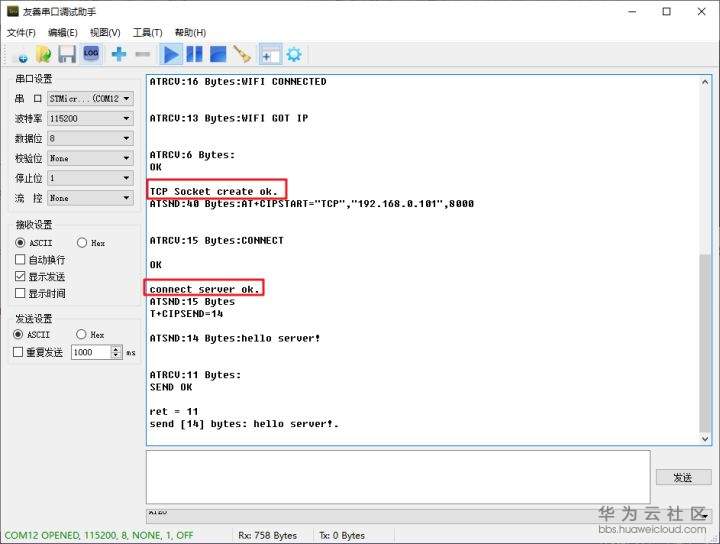The width and height of the screenshot is (720, 544).
Task: Start the serial port with play icon
Action: pos(171,55)
